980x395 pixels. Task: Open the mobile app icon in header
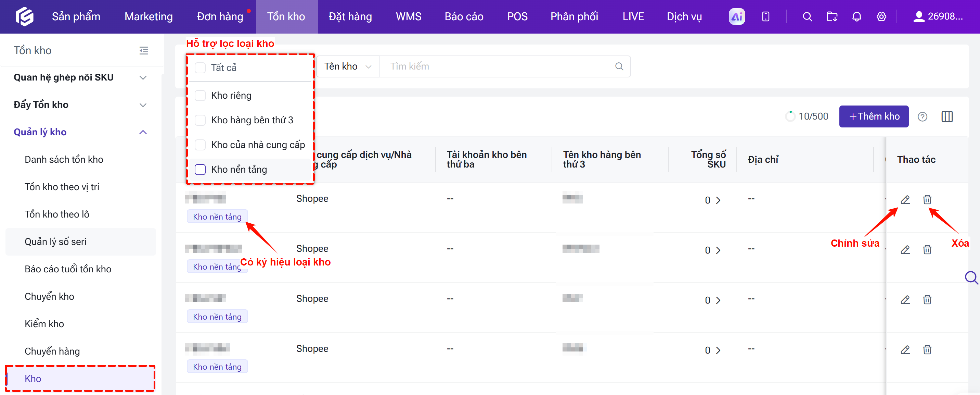(765, 16)
